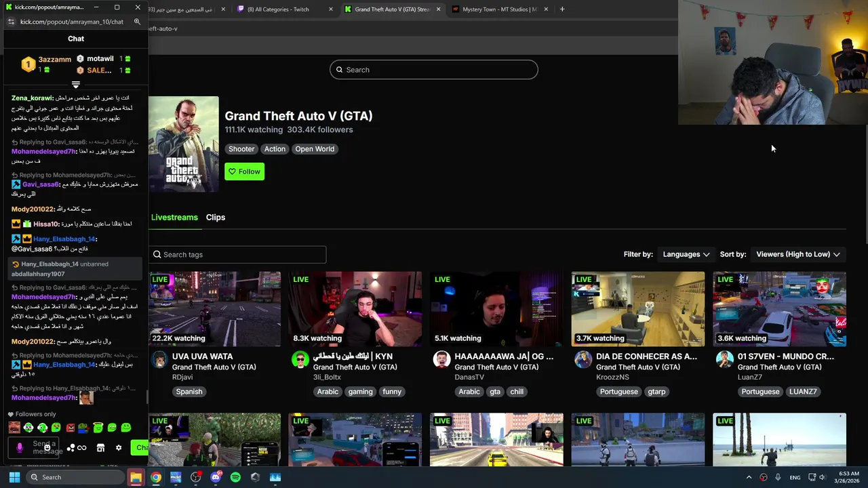Viewport: 868px width, 488px height.
Task: Click the 3azzamm rank 1 gold badge
Action: [x=28, y=64]
